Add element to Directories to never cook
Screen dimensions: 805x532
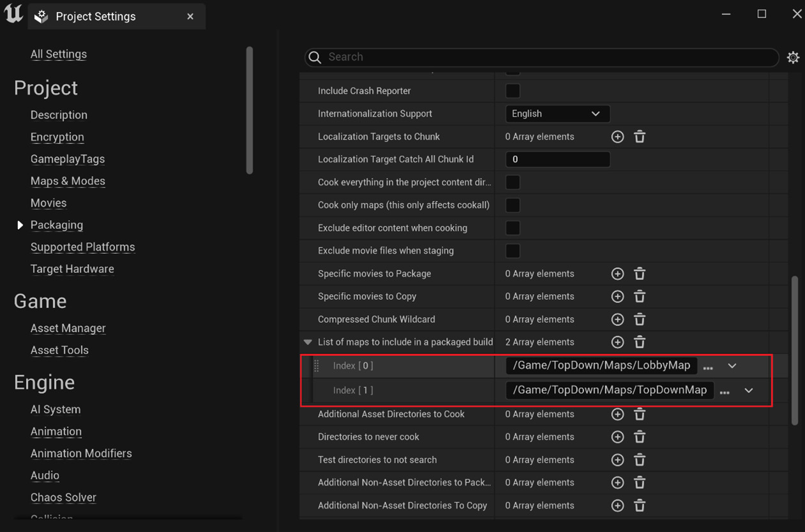pyautogui.click(x=617, y=437)
